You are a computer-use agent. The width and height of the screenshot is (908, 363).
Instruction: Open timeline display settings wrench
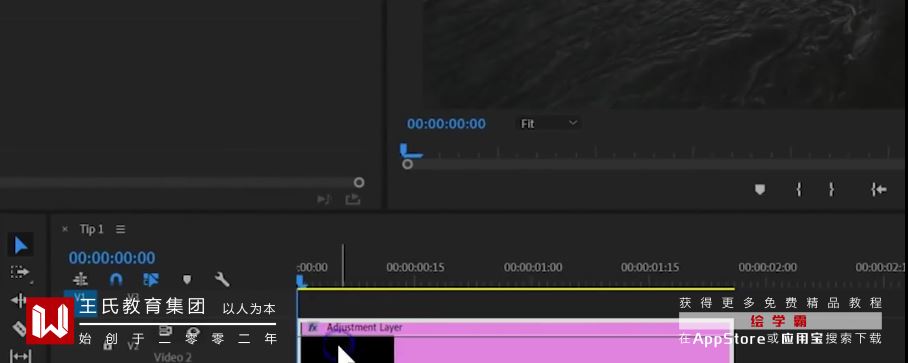point(222,280)
